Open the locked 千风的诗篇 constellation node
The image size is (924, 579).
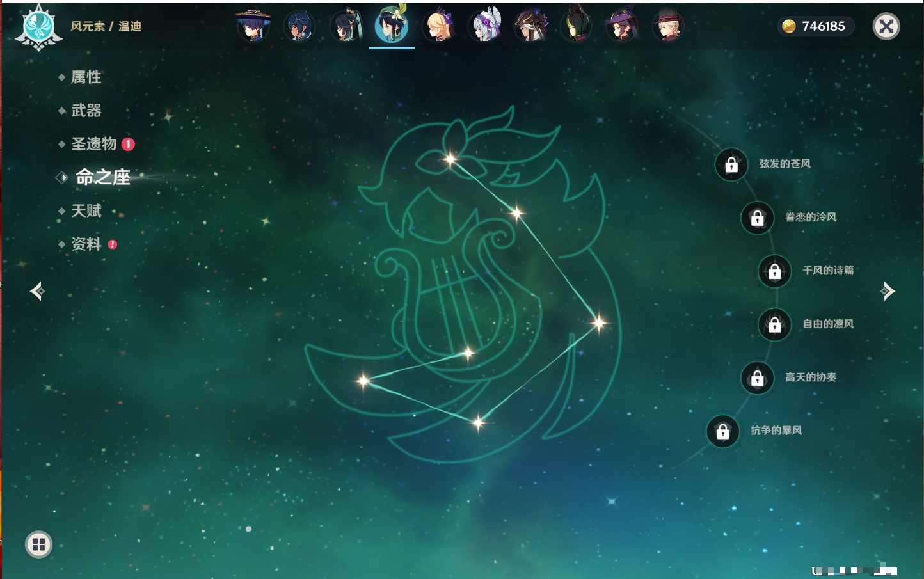tap(775, 271)
